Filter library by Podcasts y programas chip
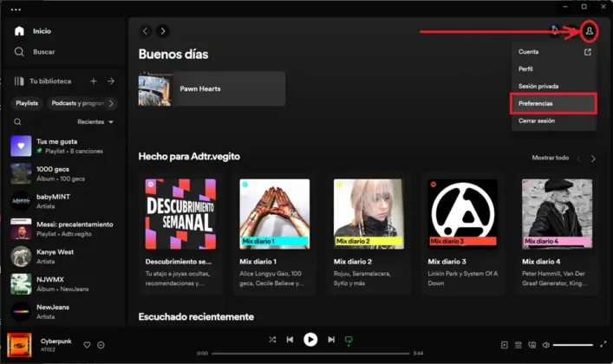Screen dimensions: 613x364 click(76, 103)
